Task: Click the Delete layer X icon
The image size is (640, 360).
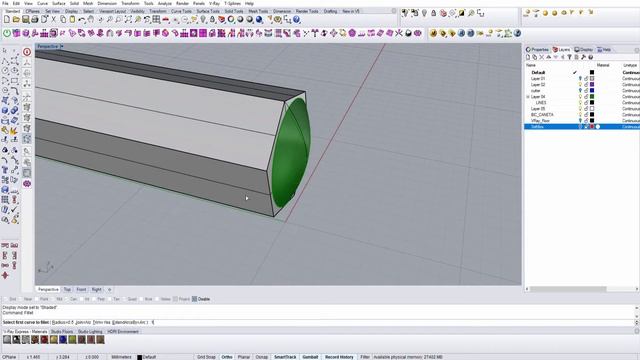Action: (x=542, y=57)
